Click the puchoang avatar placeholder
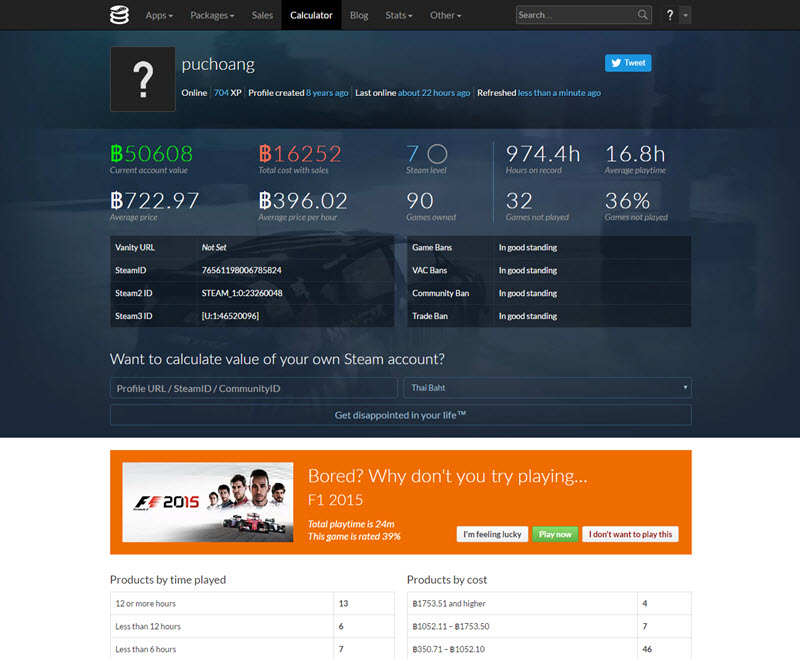Image resolution: width=800 pixels, height=659 pixels. point(143,79)
